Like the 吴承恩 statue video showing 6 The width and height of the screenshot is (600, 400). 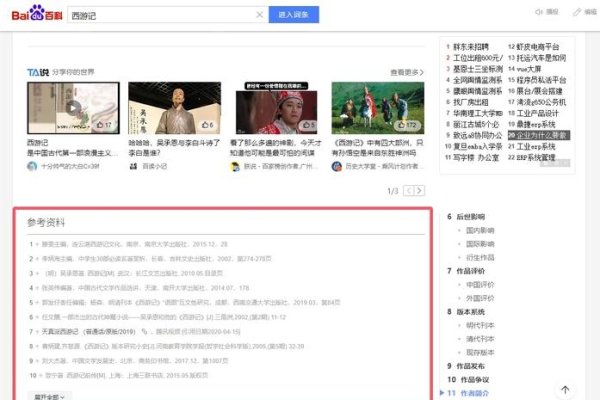point(208,125)
